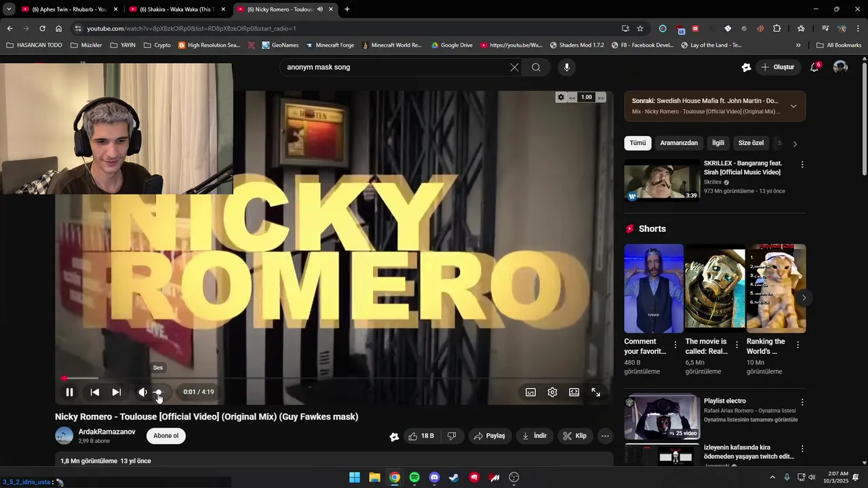Open 'Oynatma listesinin tamamını görüntüle' link
Image resolution: width=868 pixels, height=488 pixels.
pos(751,420)
